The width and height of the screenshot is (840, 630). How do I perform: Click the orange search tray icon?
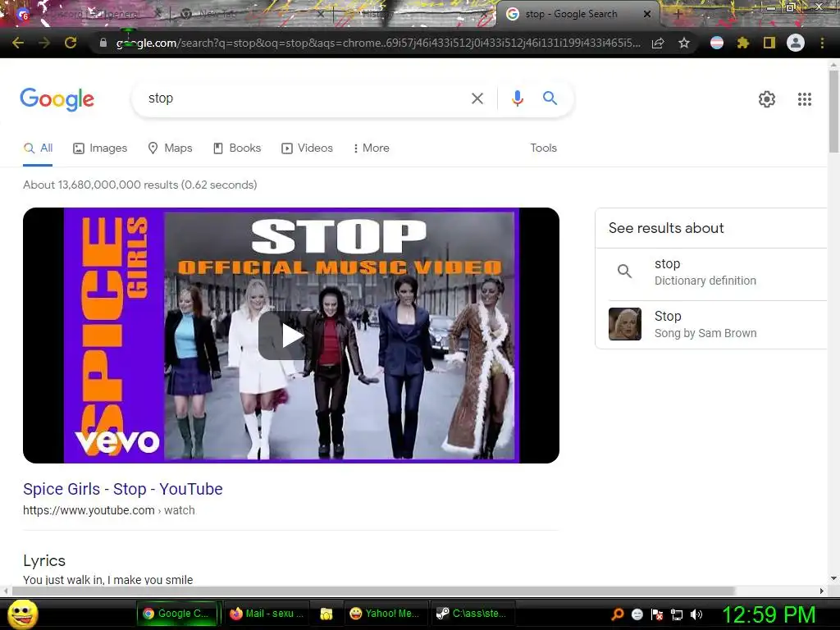pos(618,614)
